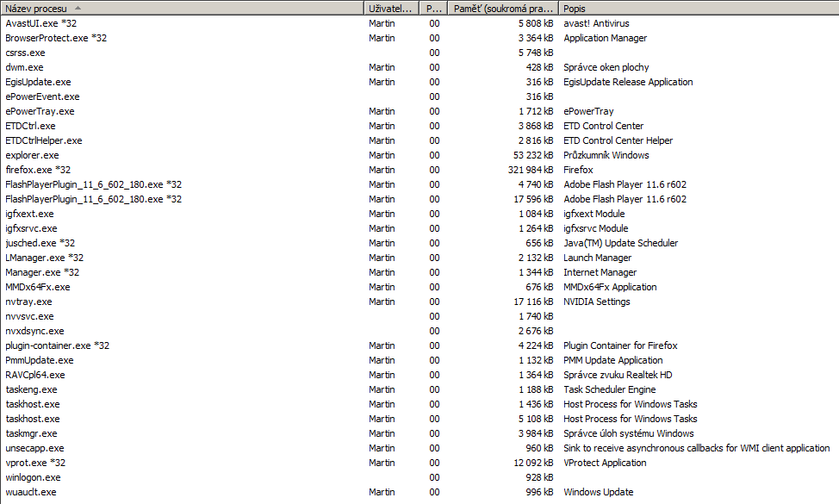Click the 321 984 kB memory value
This screenshot has width=839, height=504.
(x=531, y=170)
